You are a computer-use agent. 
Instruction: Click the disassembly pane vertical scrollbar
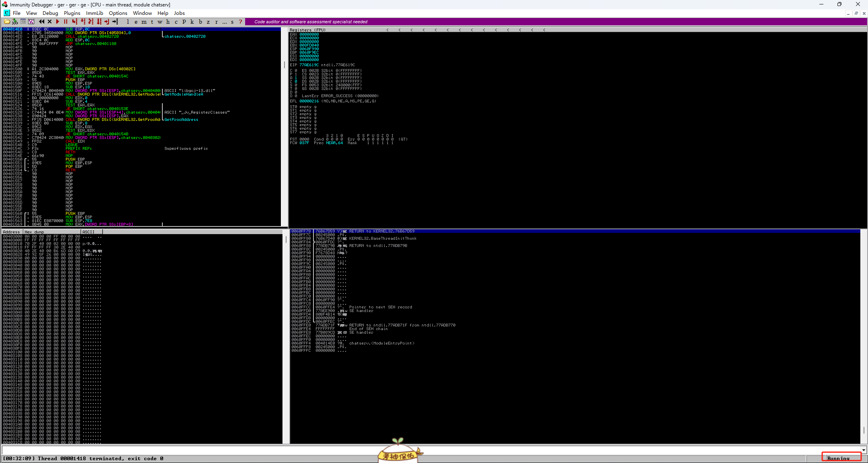tap(285, 126)
